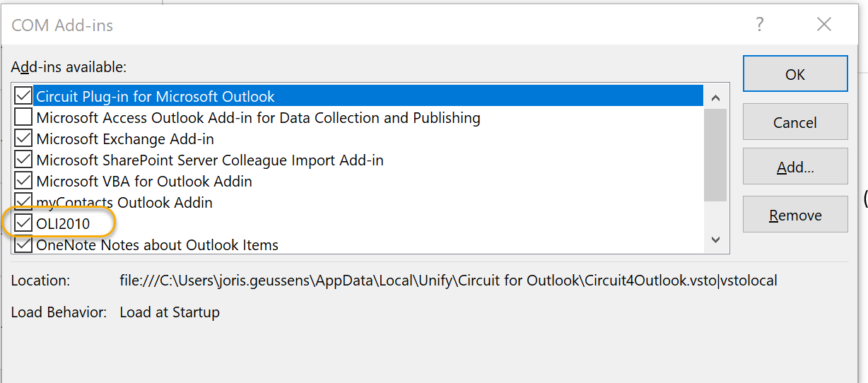868x383 pixels.
Task: Click the Remove button
Action: (795, 215)
